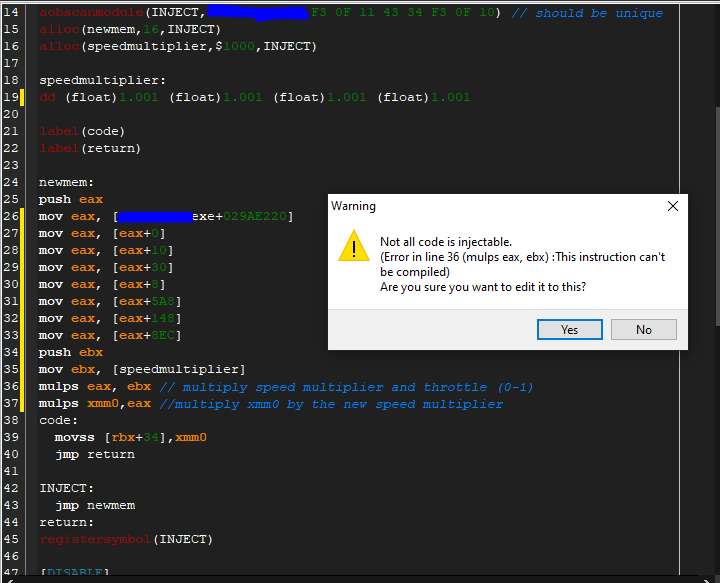
Task: Click No in the Warning dialog
Action: [x=643, y=330]
